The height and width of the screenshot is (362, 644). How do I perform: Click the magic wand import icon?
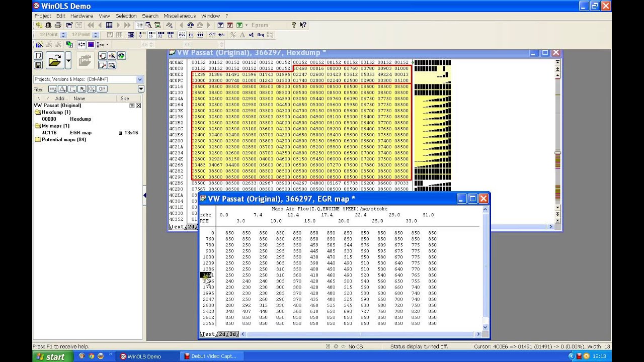112,55
